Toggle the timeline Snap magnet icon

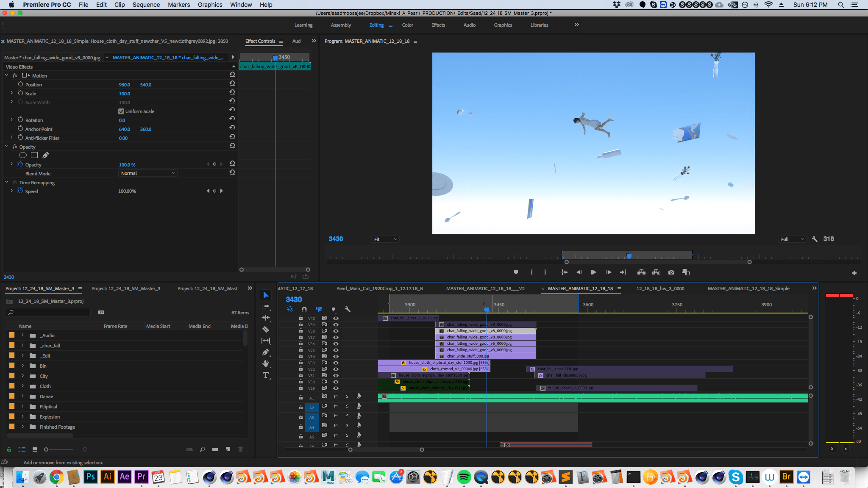point(304,309)
